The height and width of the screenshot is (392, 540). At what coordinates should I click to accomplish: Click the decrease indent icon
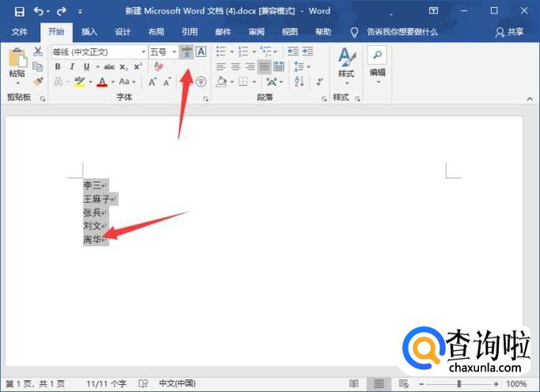293,51
